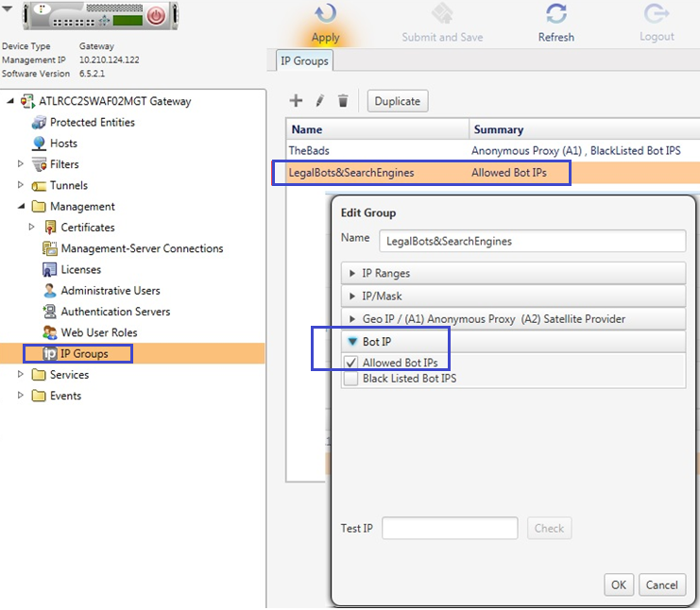Click the group Name input field

point(532,241)
